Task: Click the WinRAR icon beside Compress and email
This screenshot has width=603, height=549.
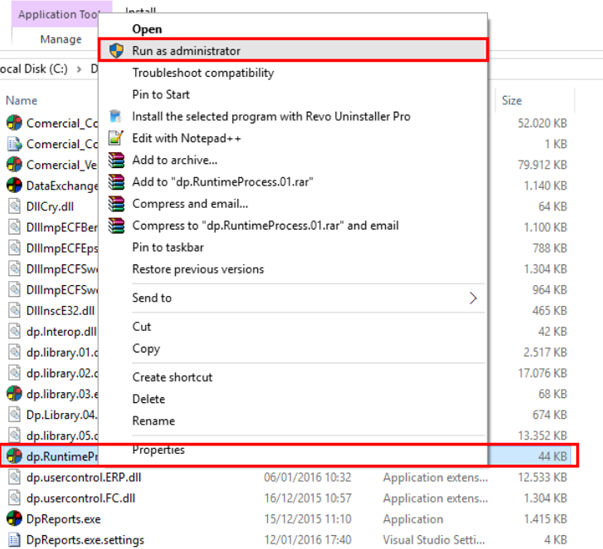Action: point(116,204)
